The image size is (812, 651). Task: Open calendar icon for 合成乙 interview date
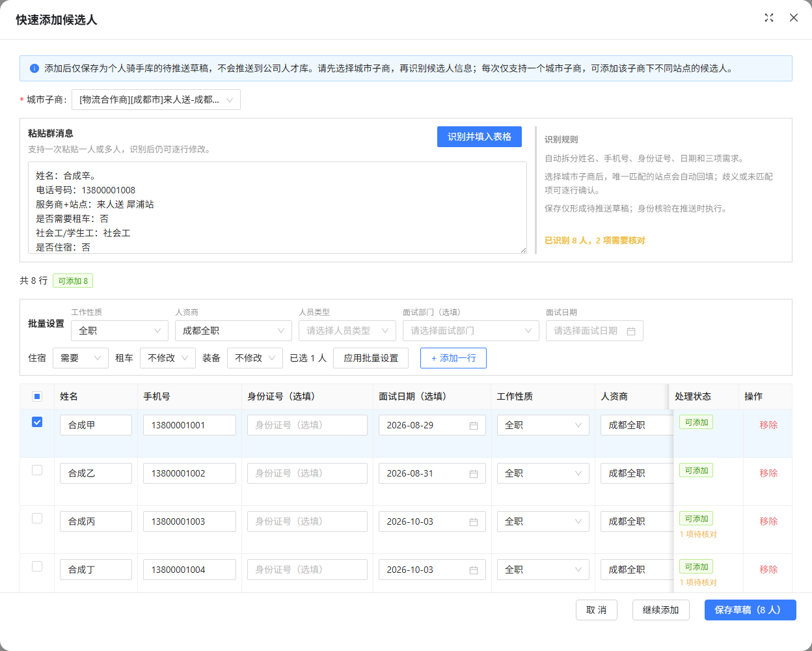[x=474, y=474]
